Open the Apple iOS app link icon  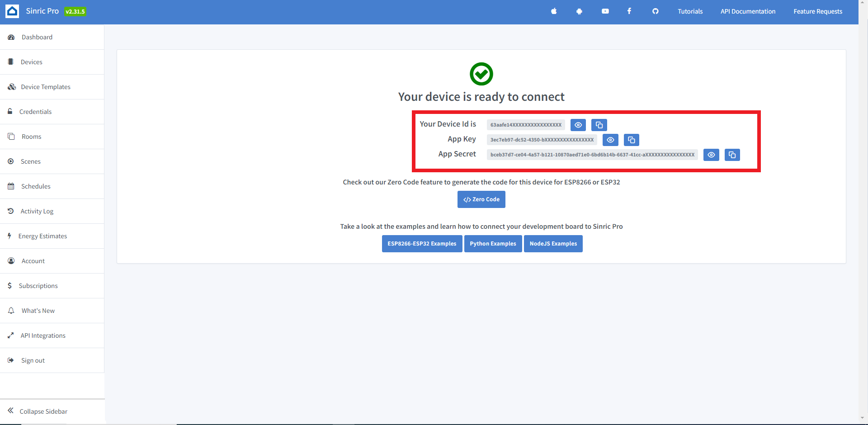click(x=554, y=11)
